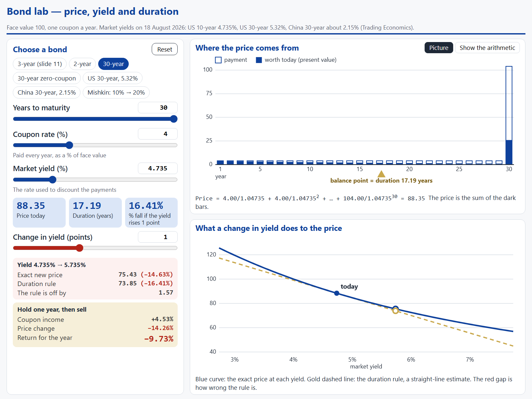This screenshot has width=532, height=399.
Task: Choose the 2-year bond preset
Action: point(82,64)
